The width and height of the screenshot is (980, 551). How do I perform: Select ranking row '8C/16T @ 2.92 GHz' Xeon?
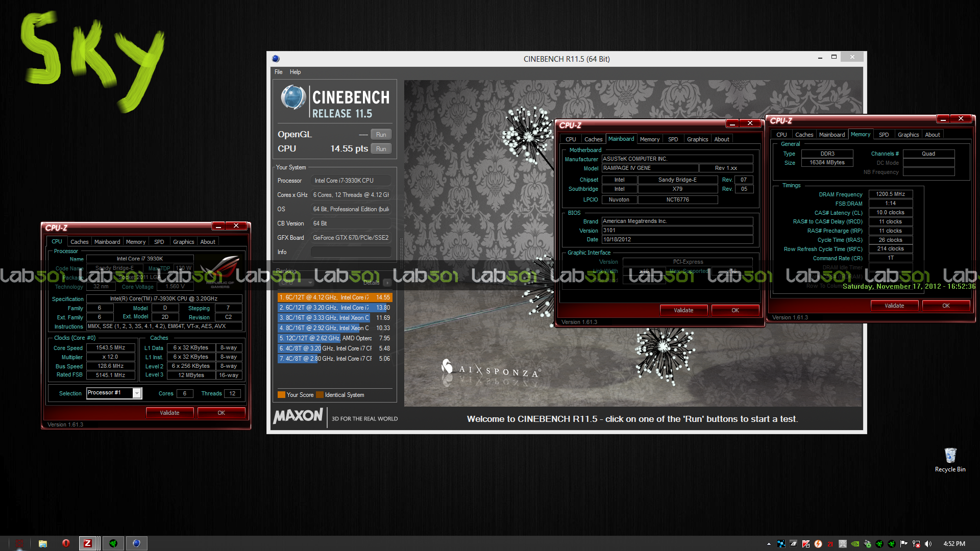(x=335, y=328)
